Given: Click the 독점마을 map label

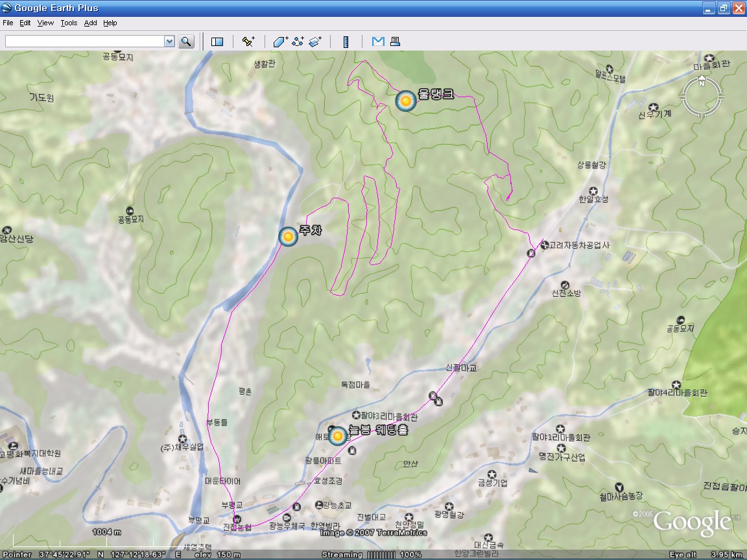Looking at the screenshot, I should 355,385.
